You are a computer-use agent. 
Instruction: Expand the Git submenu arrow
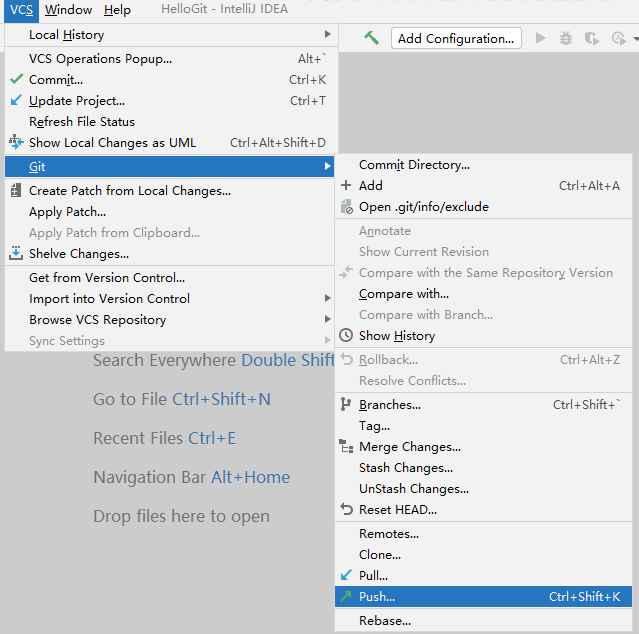(327, 166)
